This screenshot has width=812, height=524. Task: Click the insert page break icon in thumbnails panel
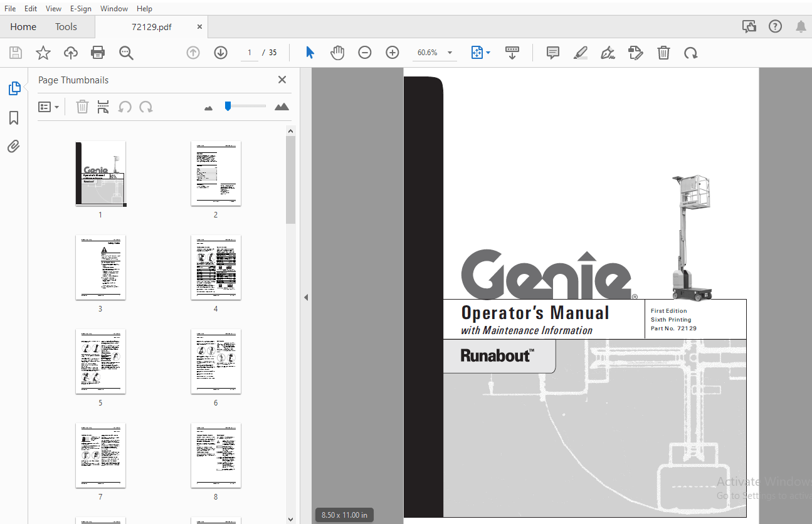103,107
